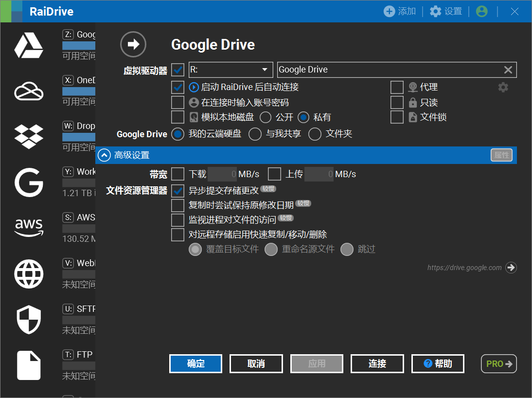Image resolution: width=532 pixels, height=398 pixels.
Task: Select the SFTP shield icon
Action: point(29,319)
